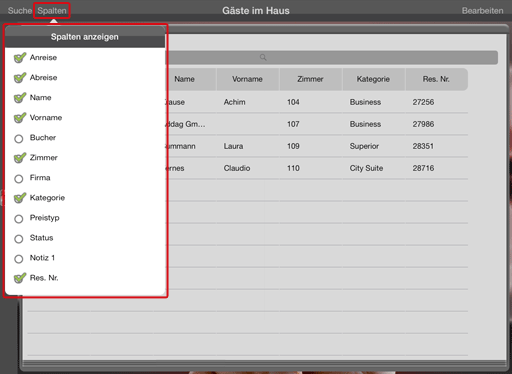The height and width of the screenshot is (374, 512).
Task: Select guest Laura
Action: (233, 146)
